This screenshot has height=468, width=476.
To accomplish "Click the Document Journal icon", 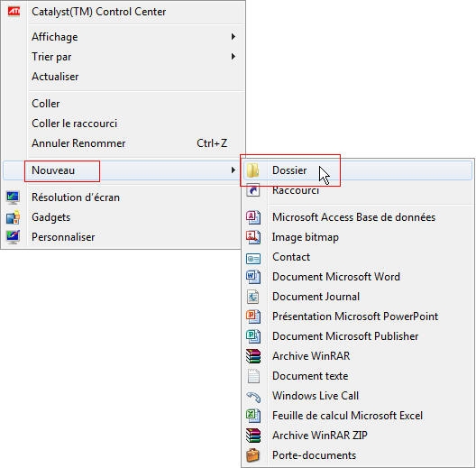I will pos(253,297).
